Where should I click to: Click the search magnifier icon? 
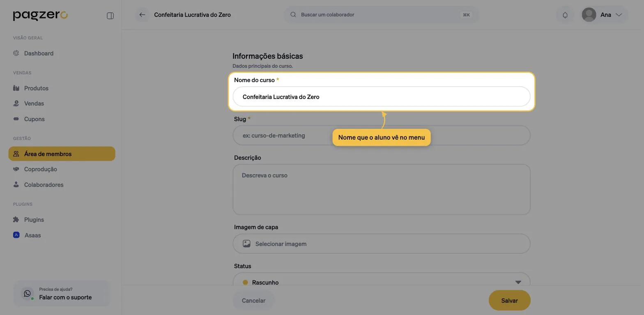coord(293,14)
